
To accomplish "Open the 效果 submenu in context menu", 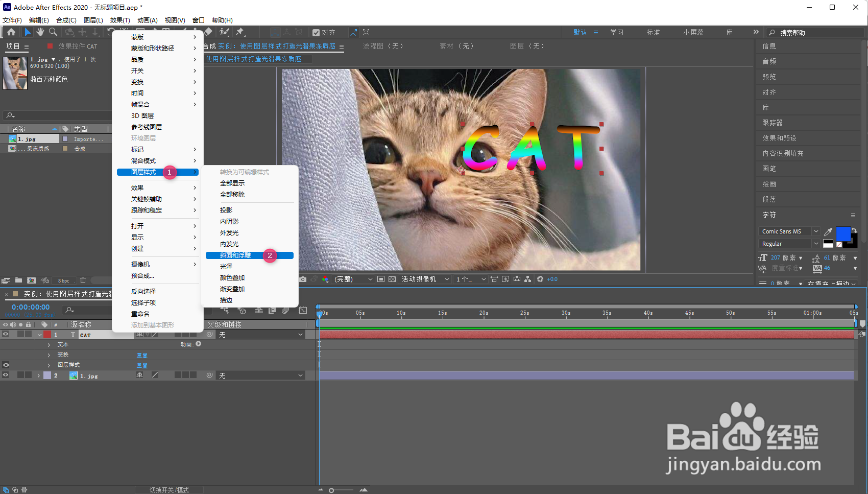I will click(x=158, y=188).
